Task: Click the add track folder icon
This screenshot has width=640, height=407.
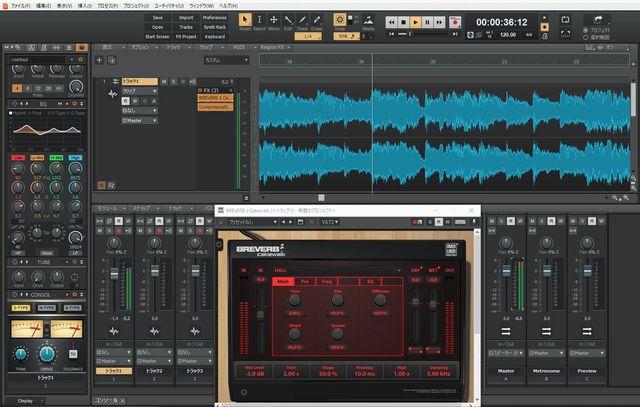Action: coord(111,60)
